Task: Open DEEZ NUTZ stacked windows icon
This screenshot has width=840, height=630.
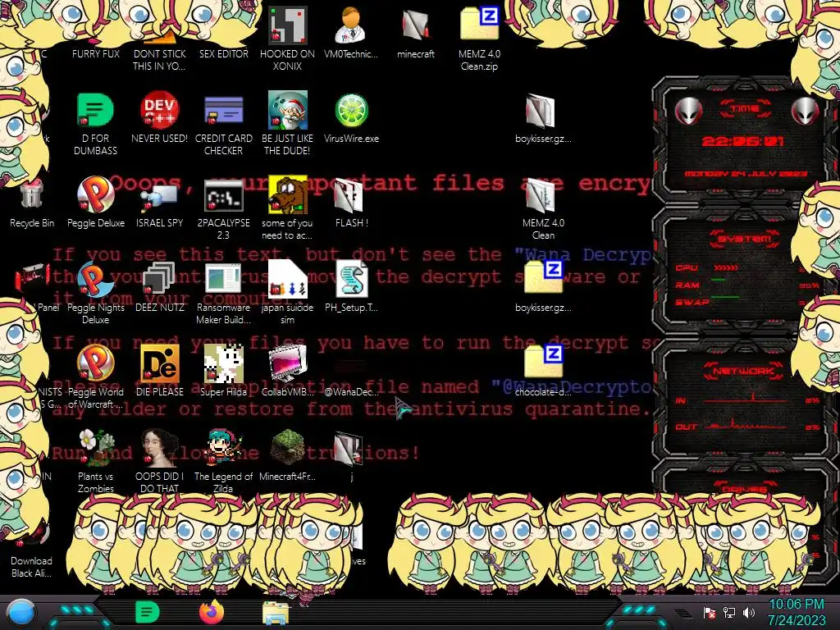Action: [160, 286]
